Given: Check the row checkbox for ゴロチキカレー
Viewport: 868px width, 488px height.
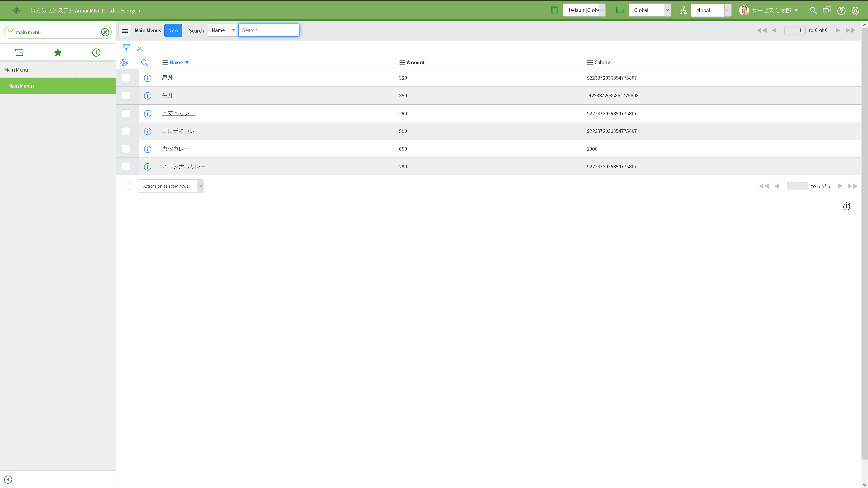Looking at the screenshot, I should click(126, 131).
